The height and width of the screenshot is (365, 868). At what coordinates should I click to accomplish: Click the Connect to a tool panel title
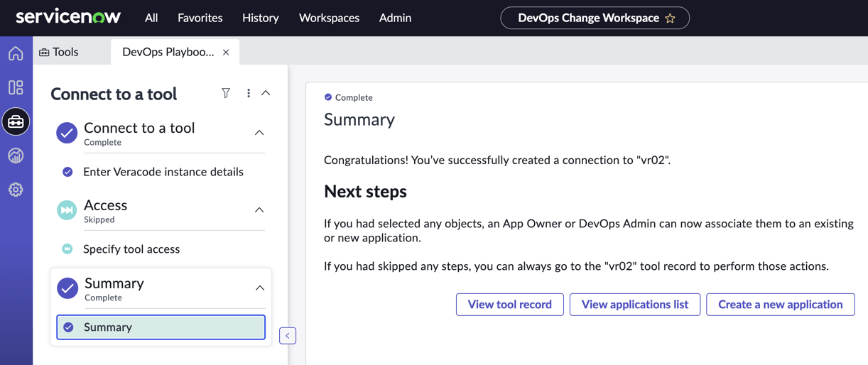tap(114, 94)
